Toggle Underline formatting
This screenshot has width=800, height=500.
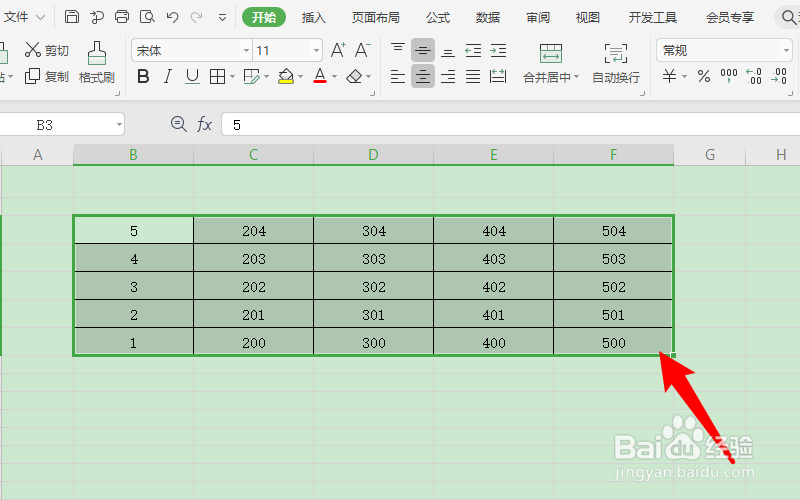(x=192, y=77)
